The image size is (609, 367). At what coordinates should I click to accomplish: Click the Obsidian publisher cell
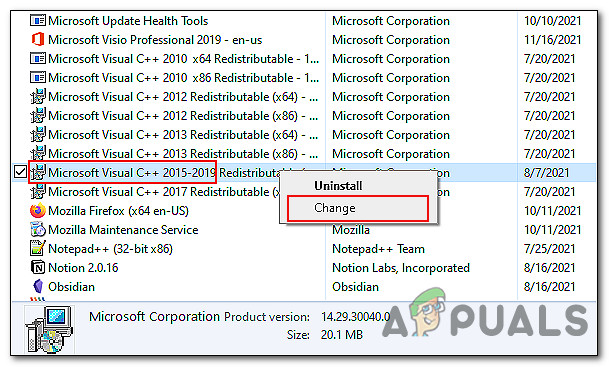point(355,287)
